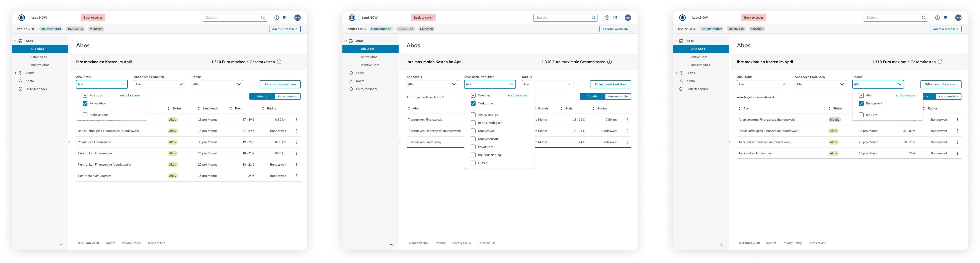The image size is (980, 263).
Task: Expand Leads sidebar section in left screen
Action: pyautogui.click(x=16, y=73)
